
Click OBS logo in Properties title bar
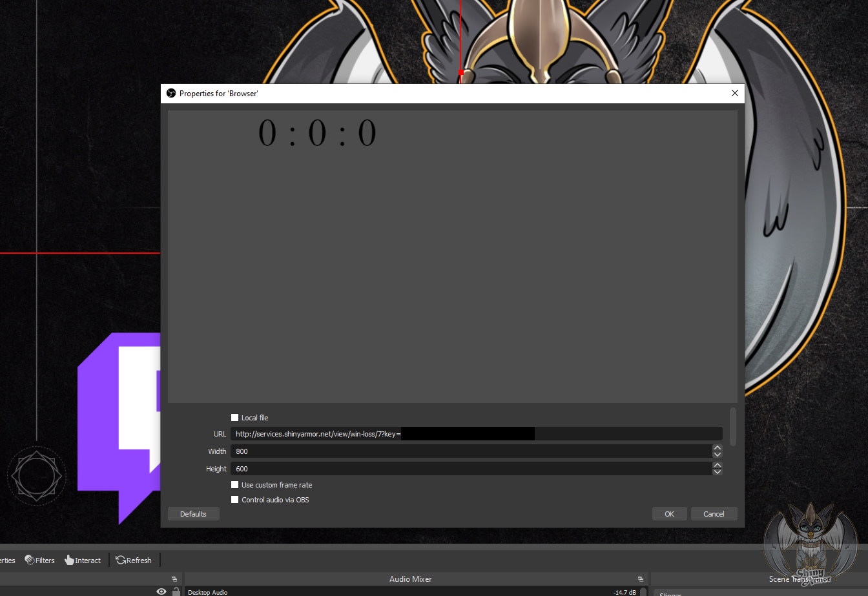click(171, 93)
